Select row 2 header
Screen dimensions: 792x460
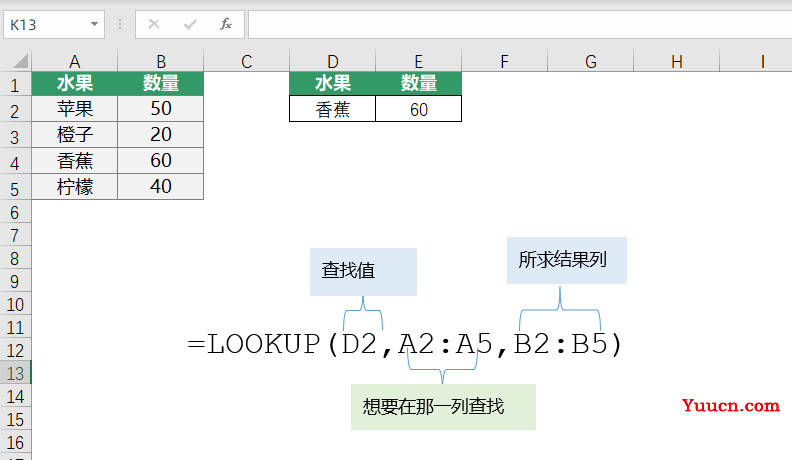pyautogui.click(x=15, y=110)
